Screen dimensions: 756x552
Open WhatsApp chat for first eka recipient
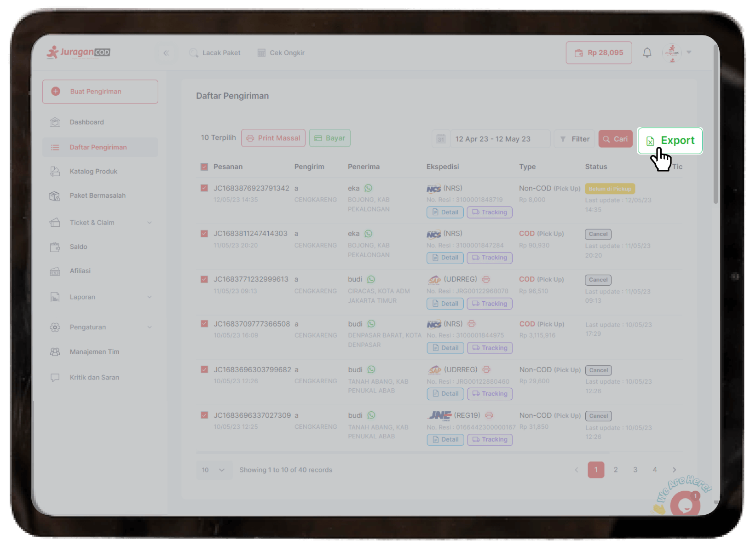coord(369,188)
